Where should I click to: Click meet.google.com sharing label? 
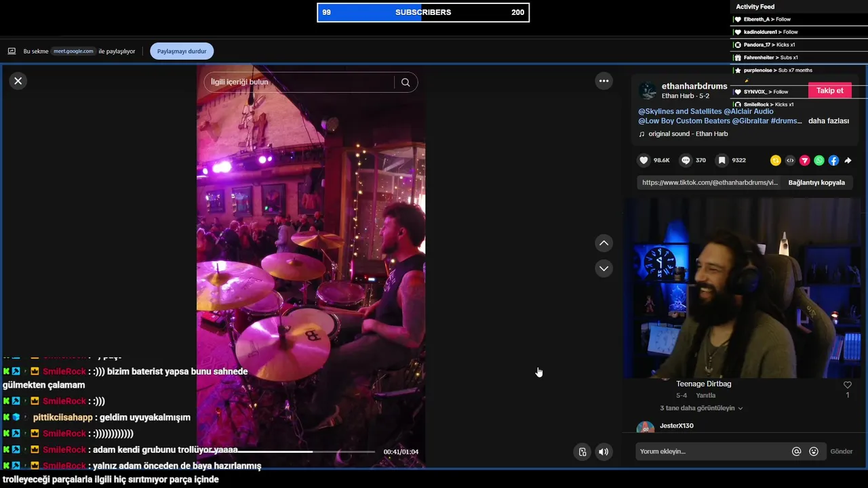pyautogui.click(x=74, y=51)
